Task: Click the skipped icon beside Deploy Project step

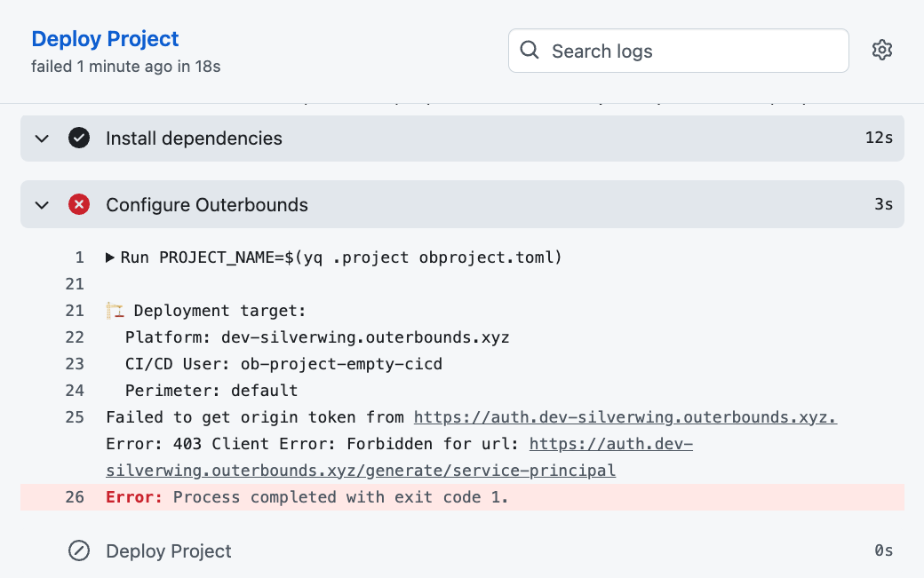Action: click(x=79, y=550)
